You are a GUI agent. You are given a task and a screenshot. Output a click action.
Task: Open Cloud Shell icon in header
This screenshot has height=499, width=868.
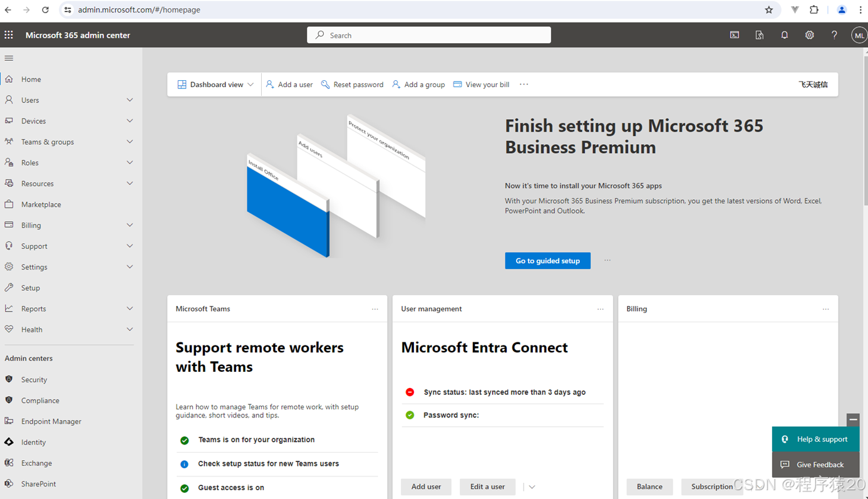pyautogui.click(x=735, y=35)
